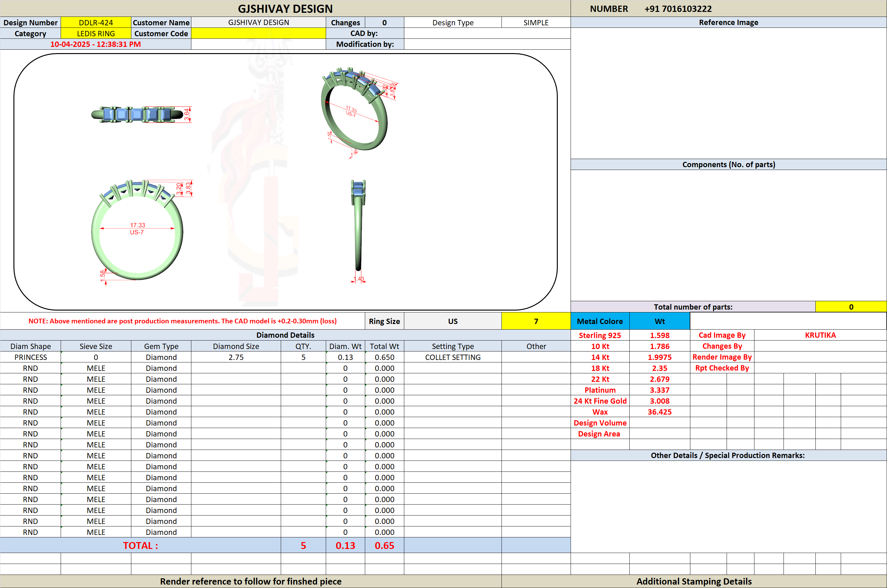This screenshot has width=887, height=588.
Task: Click the LEDIS RING category cell
Action: pyautogui.click(x=96, y=33)
